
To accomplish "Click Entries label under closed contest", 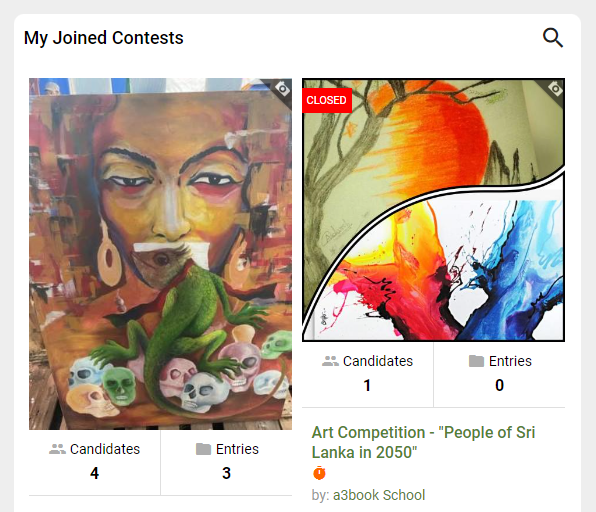I will pos(510,361).
